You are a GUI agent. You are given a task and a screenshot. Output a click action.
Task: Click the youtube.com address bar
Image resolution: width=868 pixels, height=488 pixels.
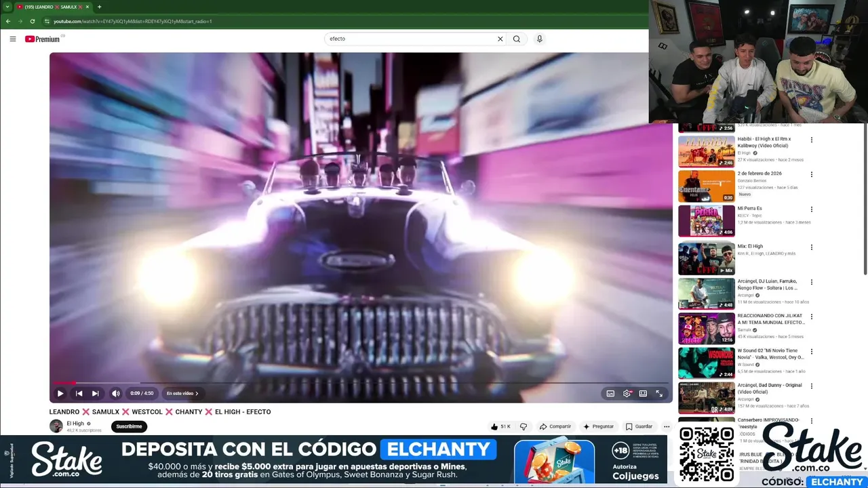click(346, 21)
